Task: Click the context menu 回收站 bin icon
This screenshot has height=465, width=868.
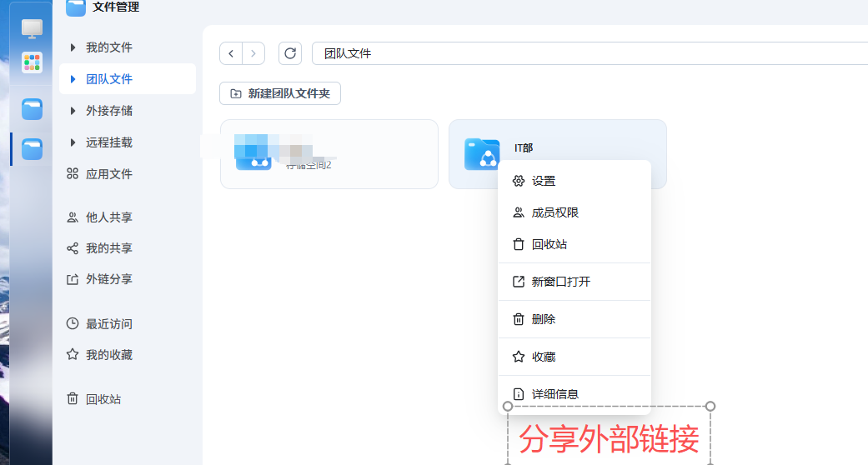Action: pyautogui.click(x=518, y=244)
